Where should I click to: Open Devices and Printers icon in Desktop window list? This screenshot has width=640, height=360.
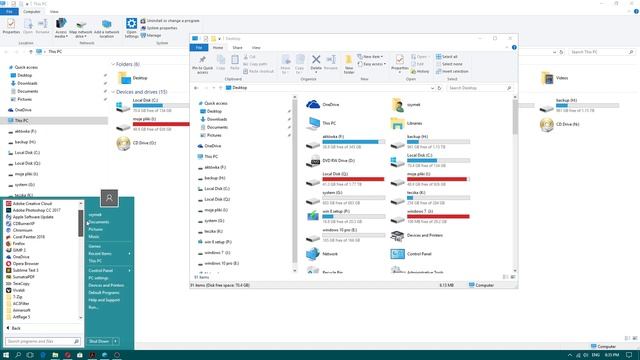click(x=398, y=236)
